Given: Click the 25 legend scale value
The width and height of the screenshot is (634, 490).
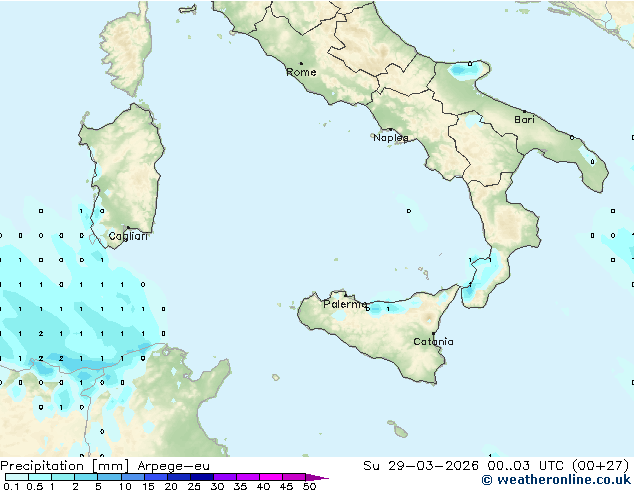Looking at the screenshot, I should (194, 486).
